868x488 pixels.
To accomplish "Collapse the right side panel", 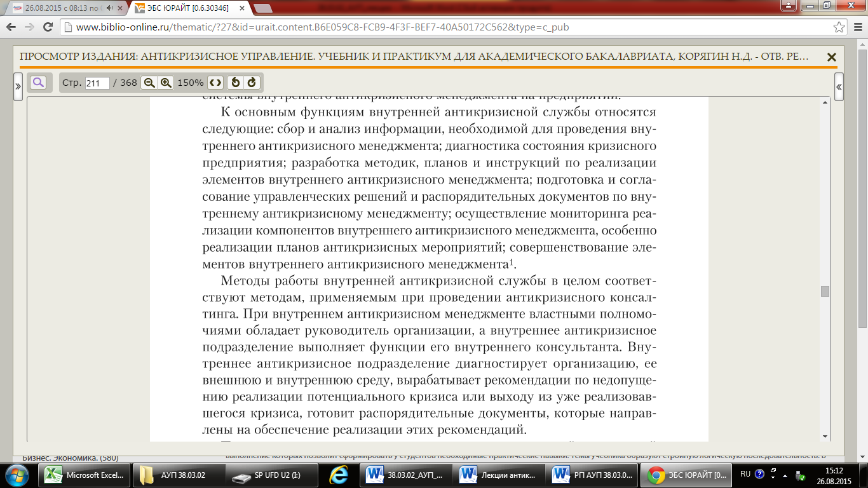I will pyautogui.click(x=839, y=87).
